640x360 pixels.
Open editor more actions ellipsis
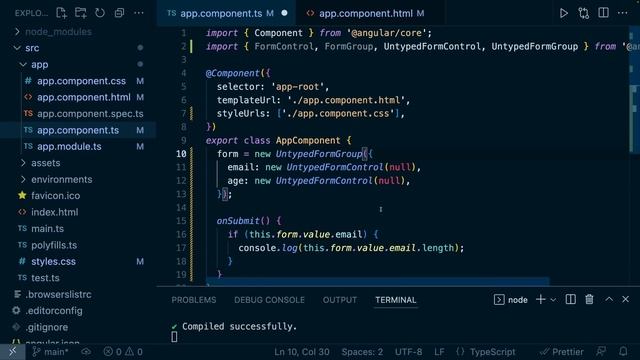622,13
